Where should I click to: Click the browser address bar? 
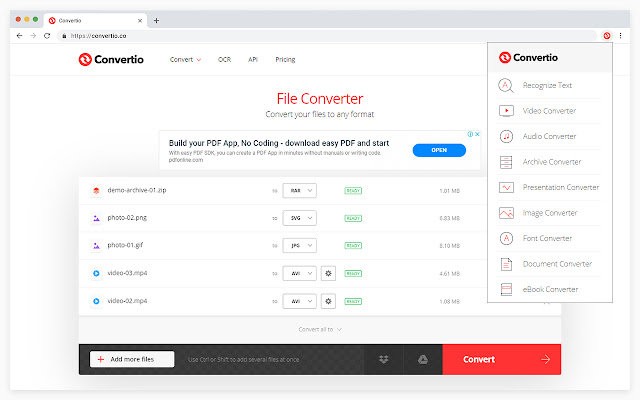(300, 35)
